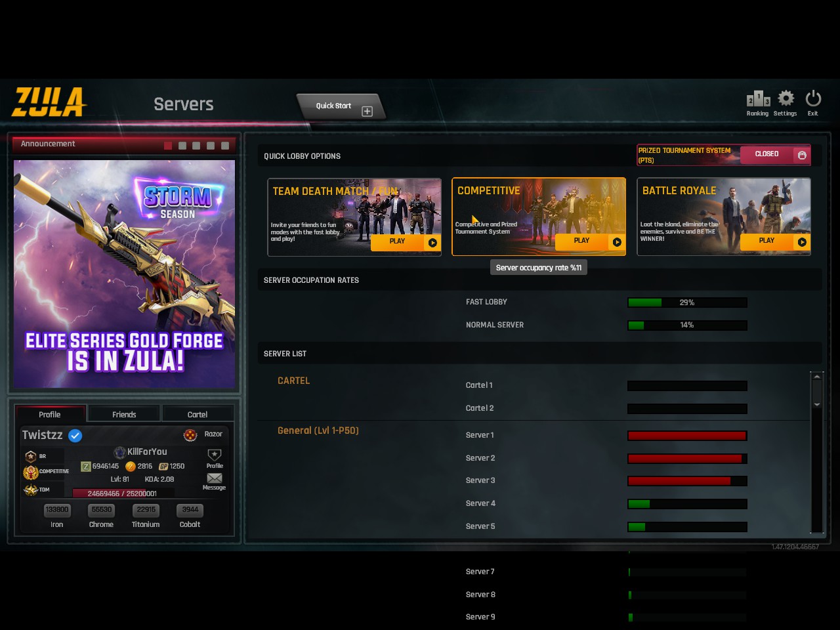Open Settings gear icon
The height and width of the screenshot is (630, 840).
786,98
